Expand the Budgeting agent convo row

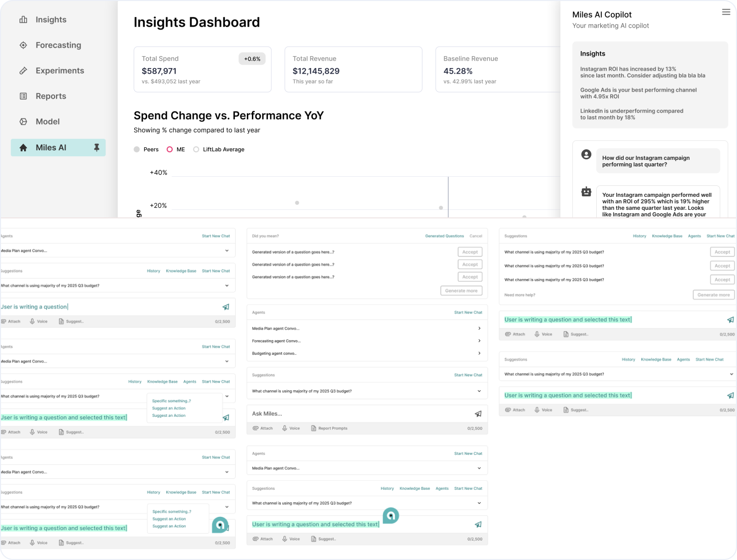pos(479,353)
